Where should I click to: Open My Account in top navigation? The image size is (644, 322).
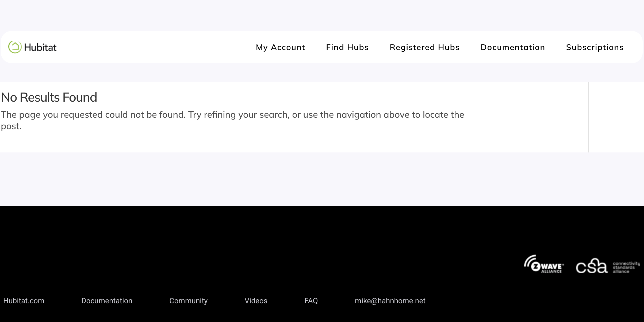click(280, 47)
